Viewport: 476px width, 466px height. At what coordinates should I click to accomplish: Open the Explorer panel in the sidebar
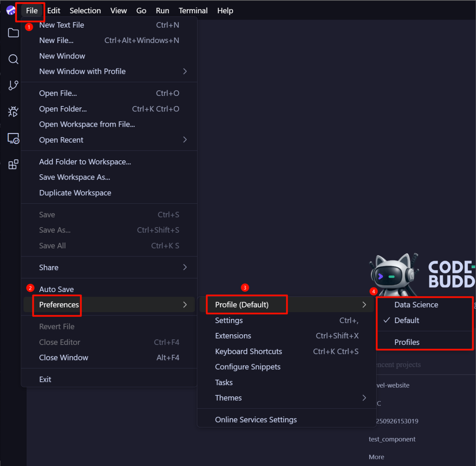[x=13, y=33]
